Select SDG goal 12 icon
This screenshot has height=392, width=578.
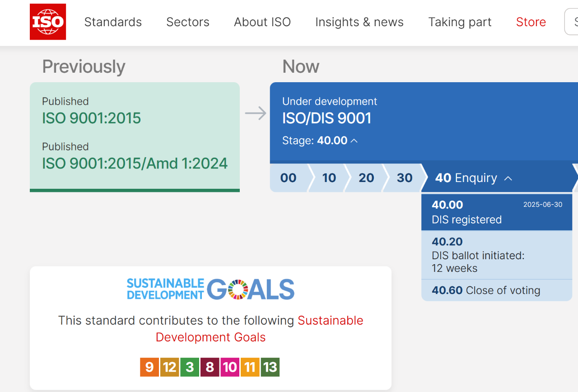tap(170, 367)
